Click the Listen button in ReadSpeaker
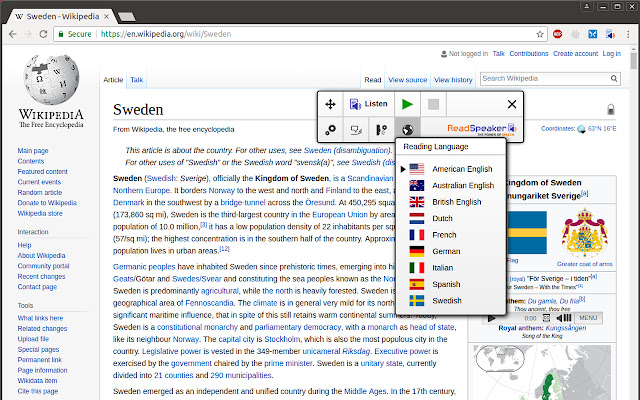 (x=368, y=104)
